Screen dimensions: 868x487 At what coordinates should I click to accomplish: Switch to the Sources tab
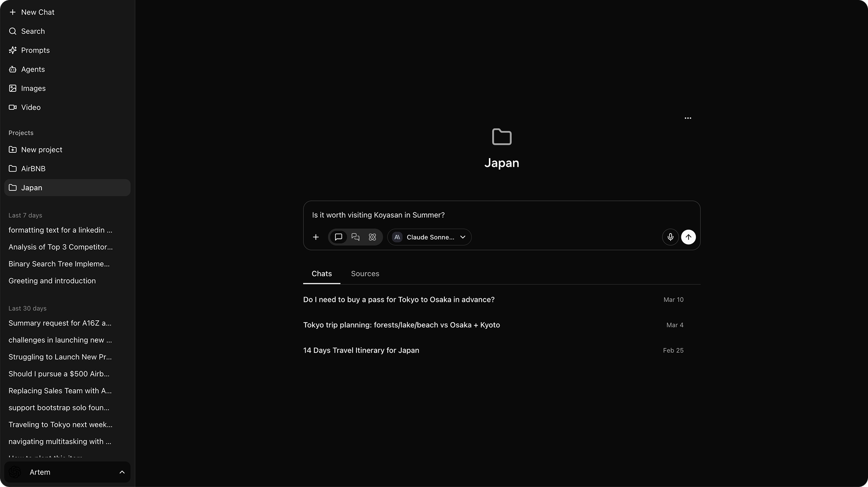point(365,274)
